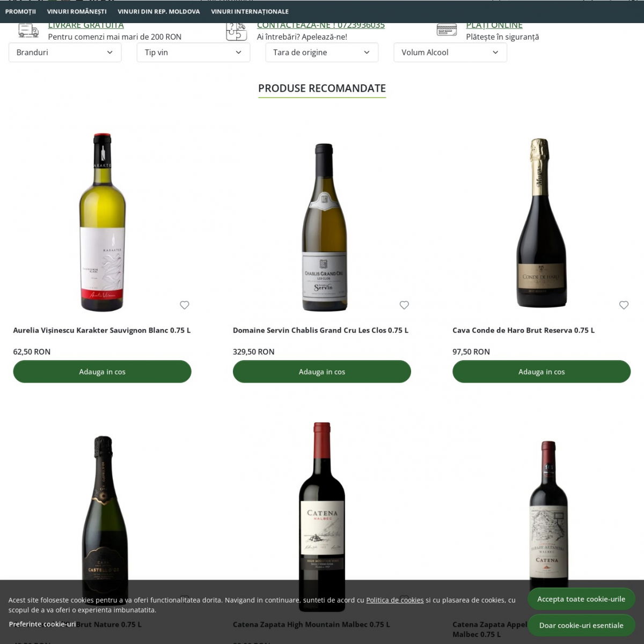The height and width of the screenshot is (644, 644).
Task: Accept all cookies
Action: tap(581, 599)
